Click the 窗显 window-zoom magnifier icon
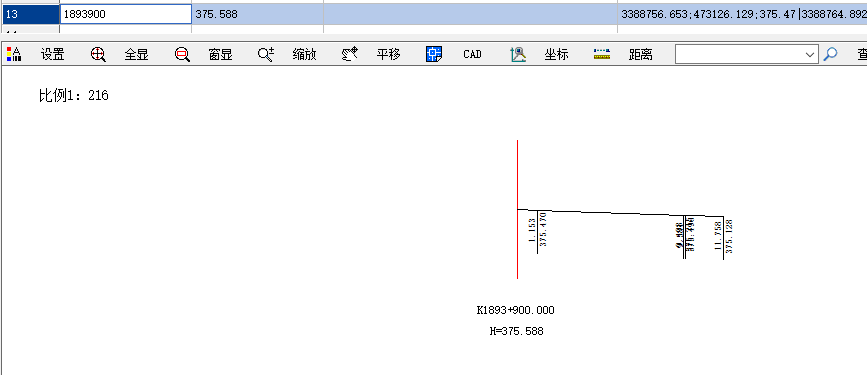The height and width of the screenshot is (375, 867). coord(182,54)
